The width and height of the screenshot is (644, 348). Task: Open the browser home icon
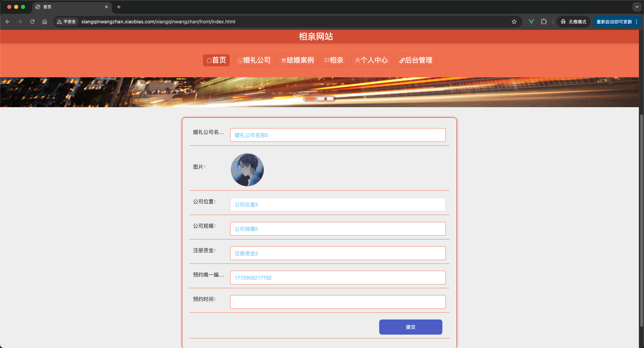(45, 22)
